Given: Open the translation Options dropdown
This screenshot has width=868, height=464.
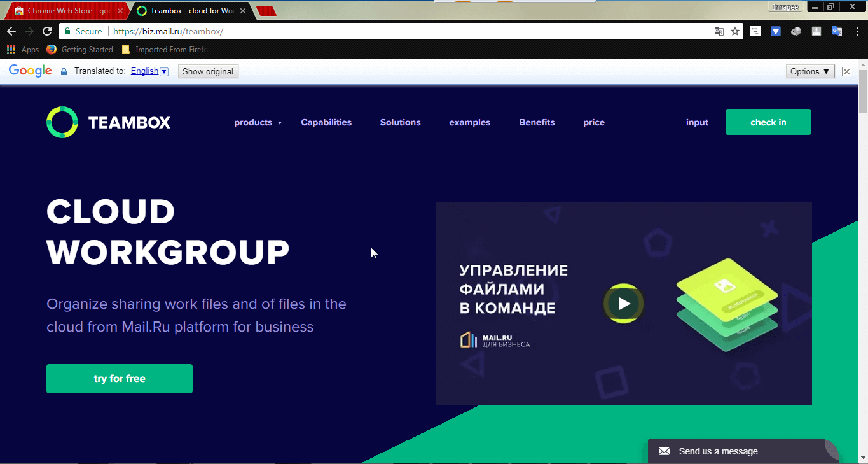Looking at the screenshot, I should 809,71.
